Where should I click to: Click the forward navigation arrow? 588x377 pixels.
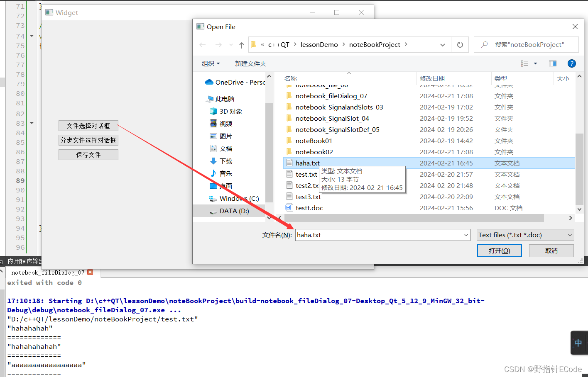tap(218, 45)
